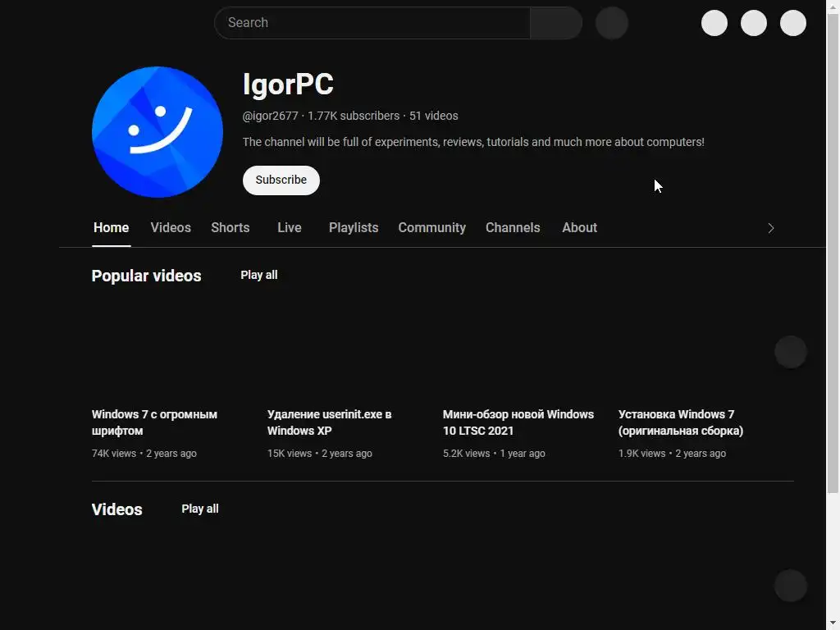Click the channel description text
Image resolution: width=840 pixels, height=630 pixels.
(x=473, y=142)
